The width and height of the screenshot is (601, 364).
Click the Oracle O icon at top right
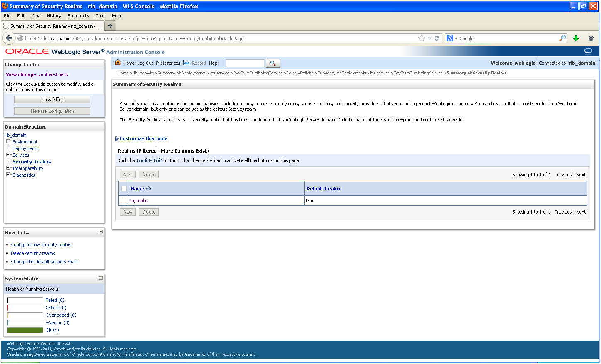coord(588,51)
